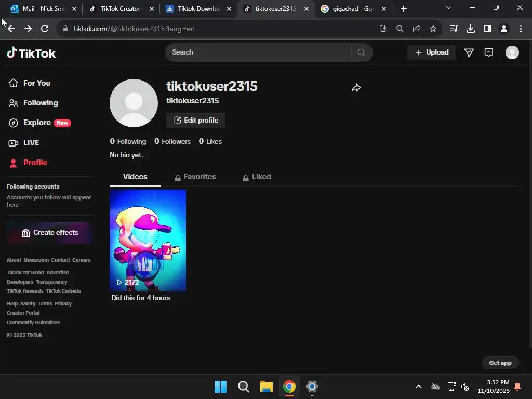Open the Following feed
Viewport: 532px width, 399px height.
tap(33, 103)
